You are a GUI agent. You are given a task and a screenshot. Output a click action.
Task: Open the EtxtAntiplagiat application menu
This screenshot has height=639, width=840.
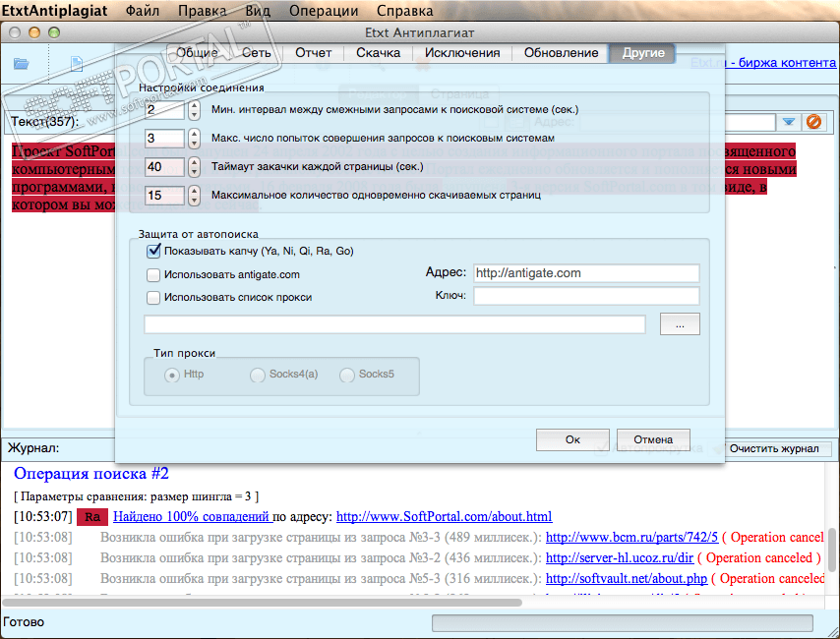pyautogui.click(x=55, y=11)
